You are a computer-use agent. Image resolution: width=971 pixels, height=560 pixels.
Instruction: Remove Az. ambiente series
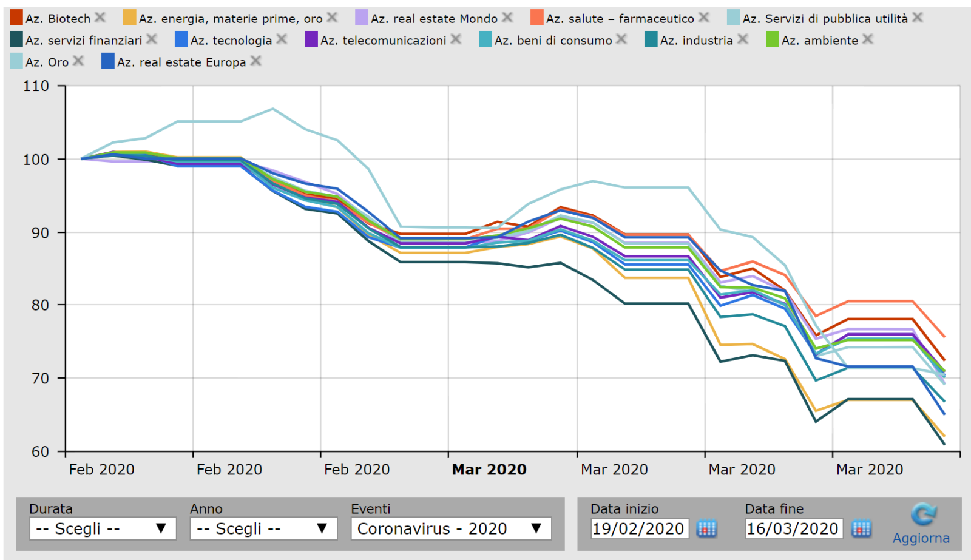pos(868,39)
